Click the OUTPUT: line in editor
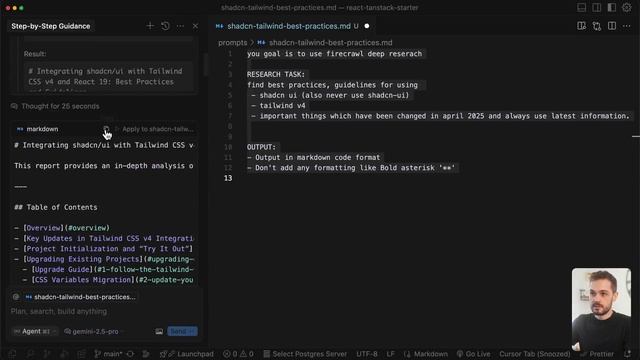The width and height of the screenshot is (640, 360). tap(261, 147)
